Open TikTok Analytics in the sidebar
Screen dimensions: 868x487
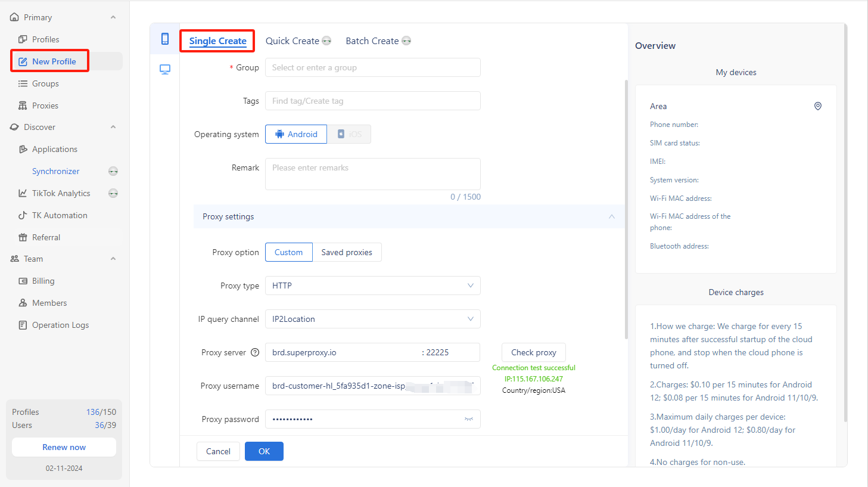coord(61,193)
